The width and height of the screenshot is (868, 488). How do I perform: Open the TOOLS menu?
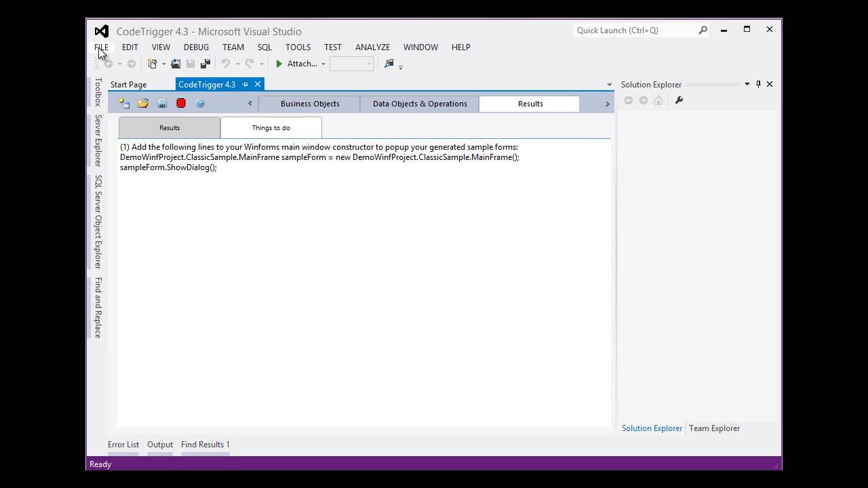[x=298, y=47]
